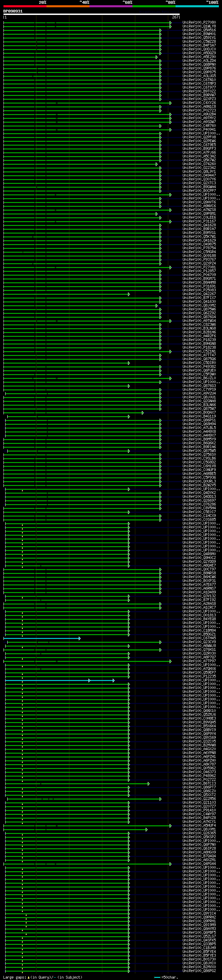Open hit UniRef100_Q5A516
Image resolution: width=222 pixels, height=980 pixels.
click(199, 30)
